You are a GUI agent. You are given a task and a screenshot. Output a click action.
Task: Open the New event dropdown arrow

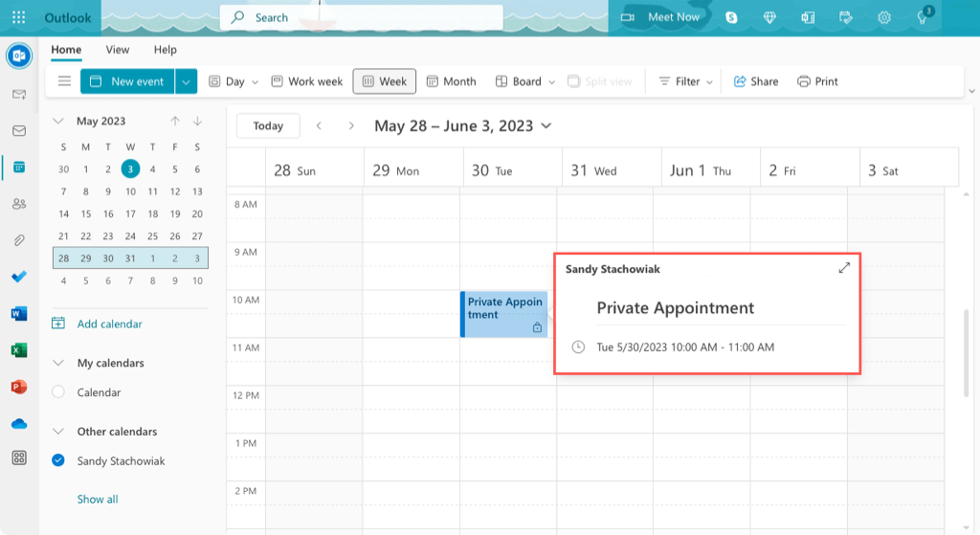187,81
